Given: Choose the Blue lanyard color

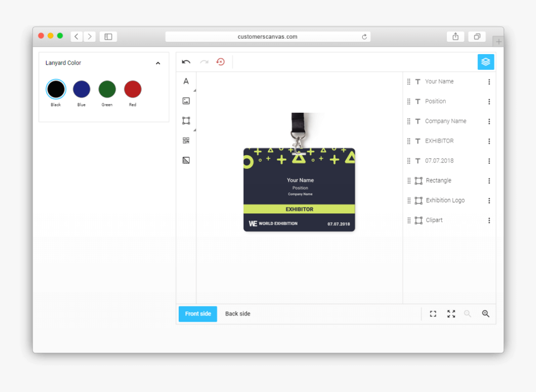Looking at the screenshot, I should click(82, 89).
